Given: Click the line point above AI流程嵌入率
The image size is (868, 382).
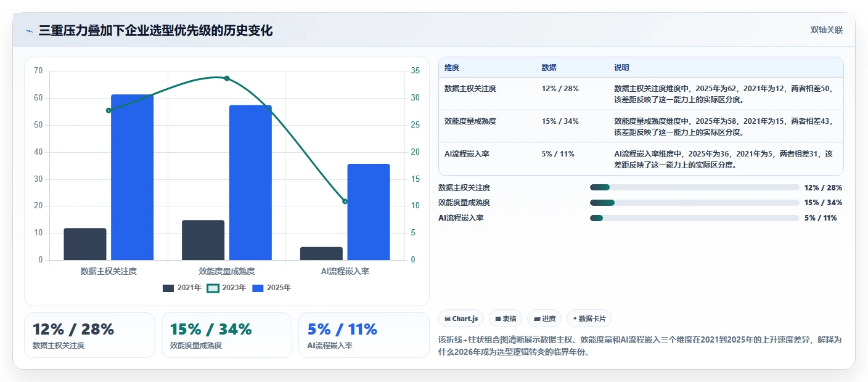Looking at the screenshot, I should pyautogui.click(x=345, y=201).
